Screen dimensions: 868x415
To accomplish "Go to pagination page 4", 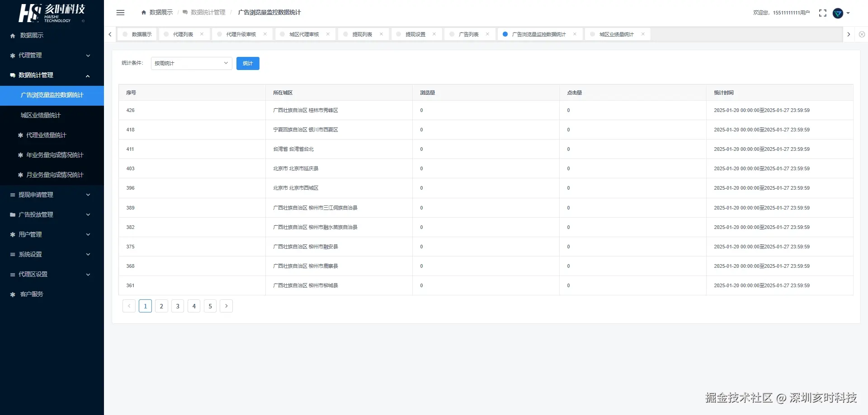I will click(x=194, y=306).
